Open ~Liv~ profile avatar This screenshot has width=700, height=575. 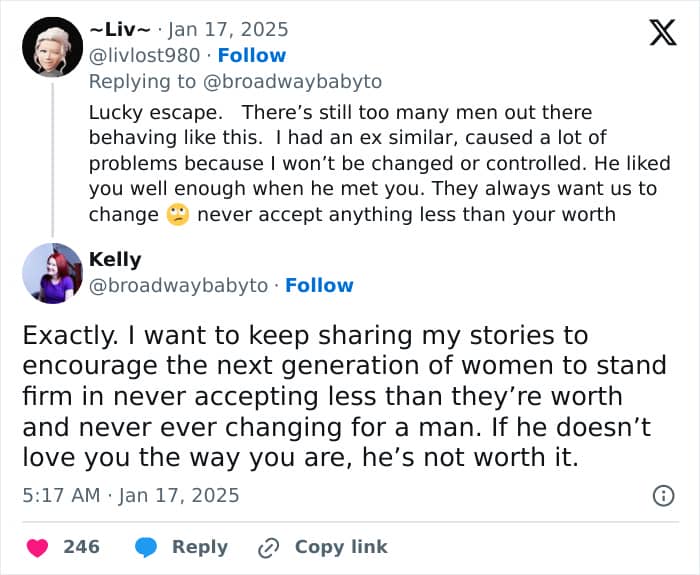(52, 47)
